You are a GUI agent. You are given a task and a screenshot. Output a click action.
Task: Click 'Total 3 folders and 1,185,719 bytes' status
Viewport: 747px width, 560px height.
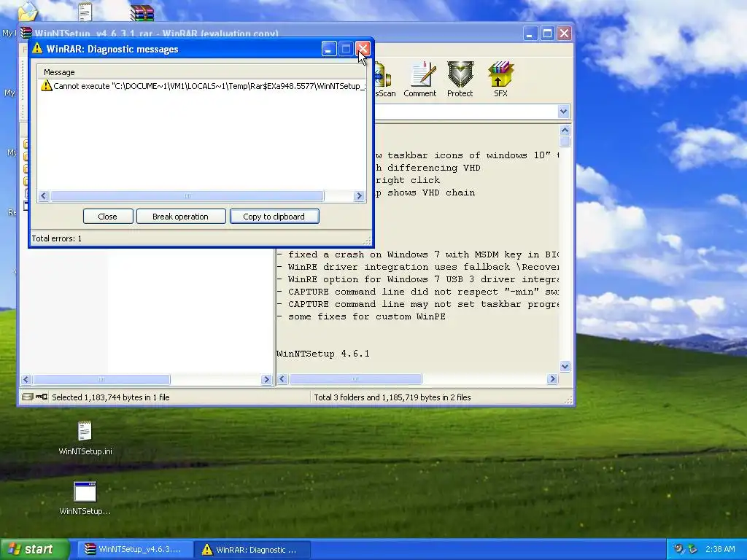click(392, 397)
